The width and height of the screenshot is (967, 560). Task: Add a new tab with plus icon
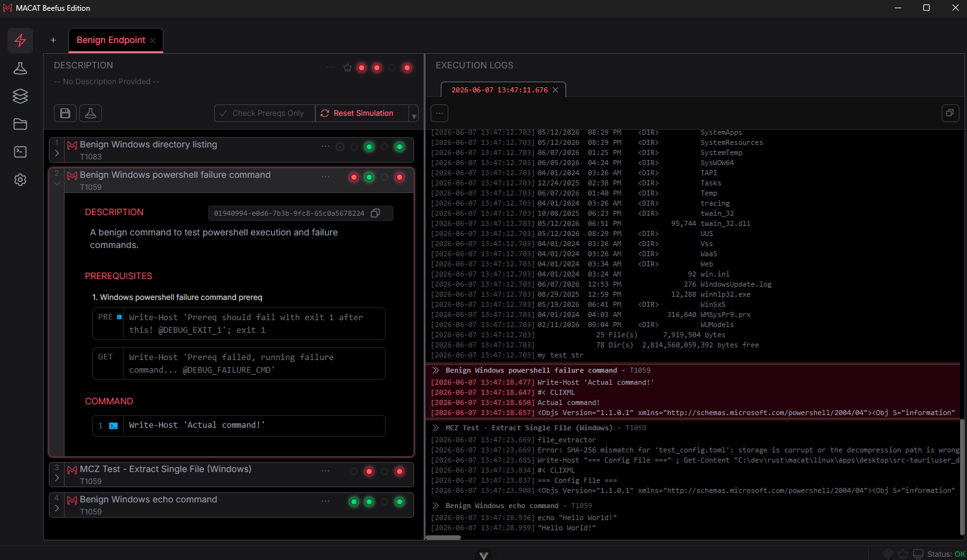point(53,40)
